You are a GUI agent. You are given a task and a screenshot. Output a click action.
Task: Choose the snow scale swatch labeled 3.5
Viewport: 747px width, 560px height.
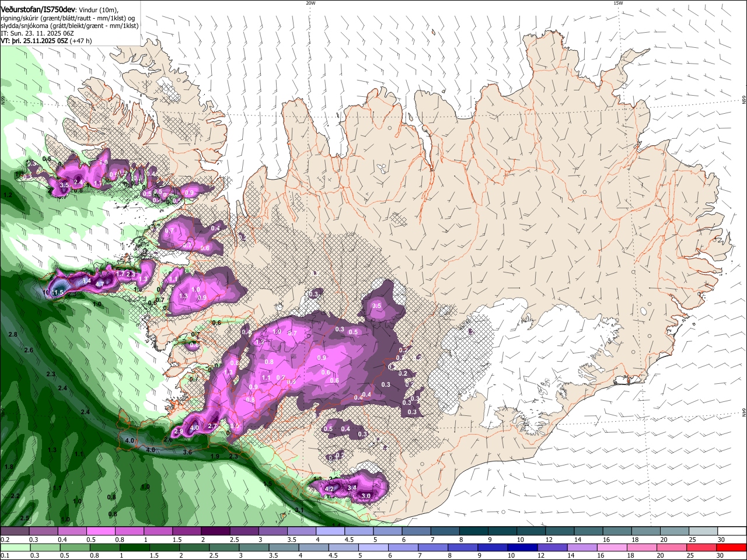(x=301, y=531)
